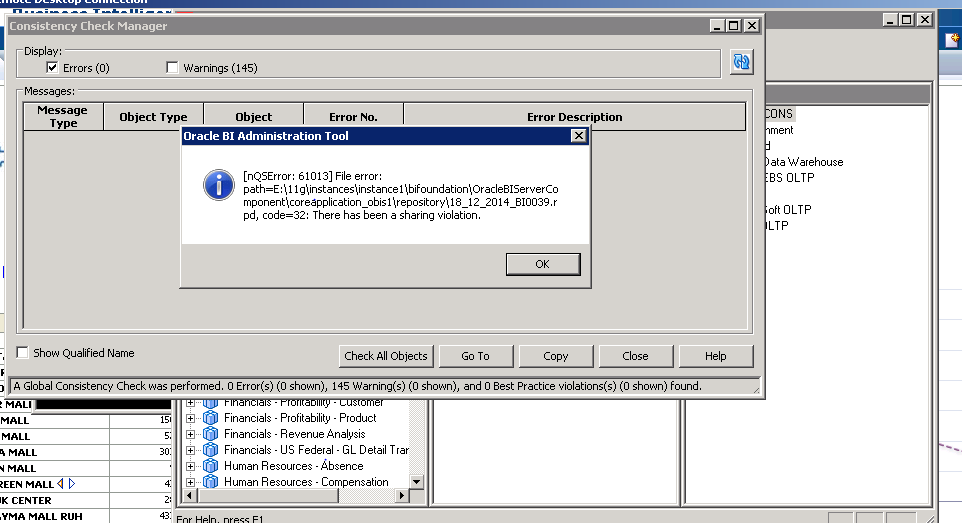Tick the Show Qualified Name checkbox
Viewport: 962px width, 523px height.
pyautogui.click(x=23, y=352)
